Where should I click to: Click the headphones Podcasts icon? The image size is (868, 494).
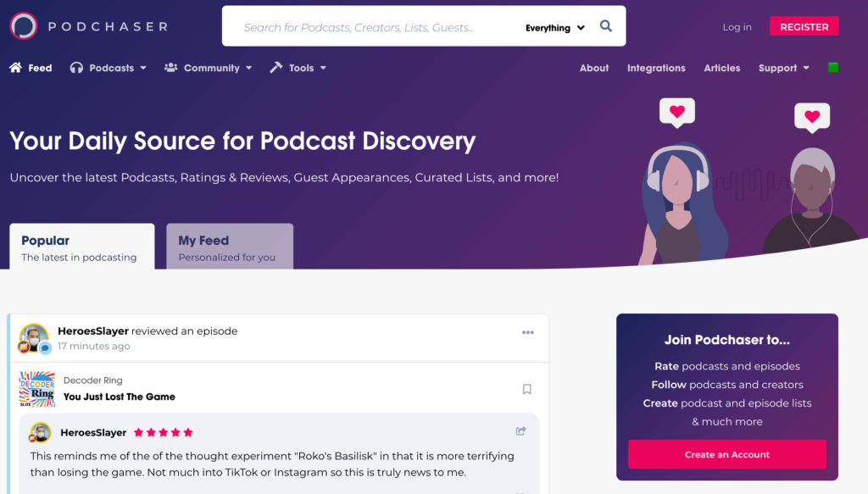click(76, 68)
